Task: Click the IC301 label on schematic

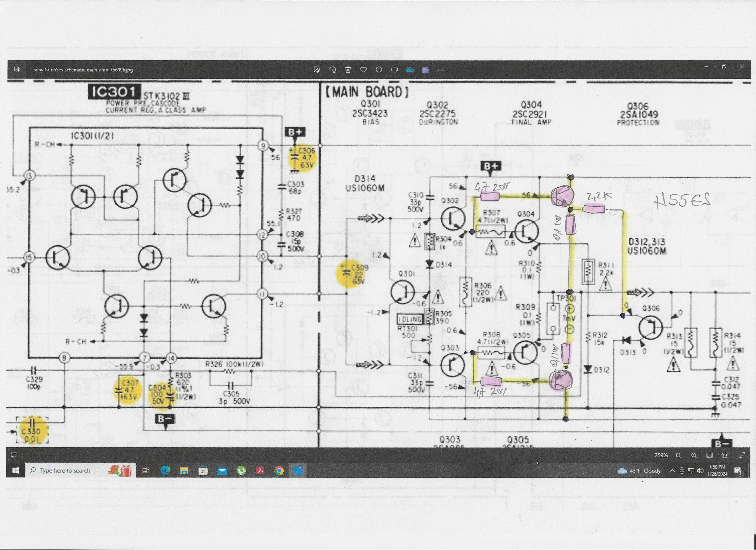Action: 114,92
